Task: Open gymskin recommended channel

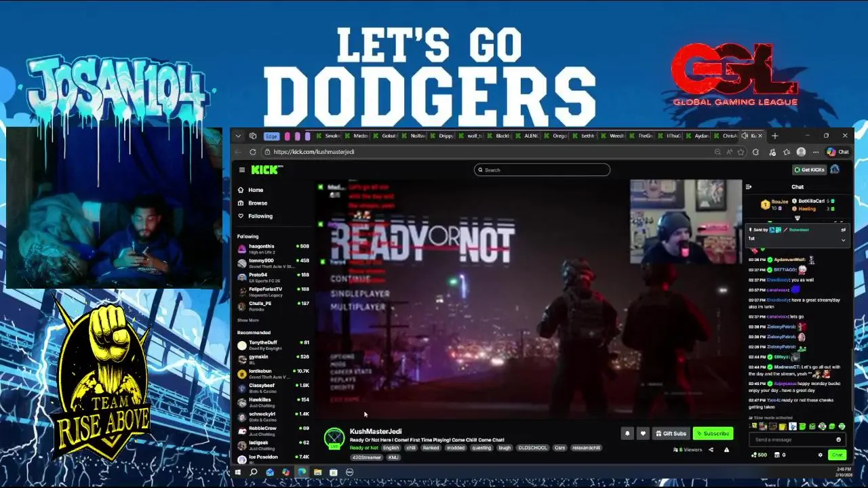Action: [273, 359]
